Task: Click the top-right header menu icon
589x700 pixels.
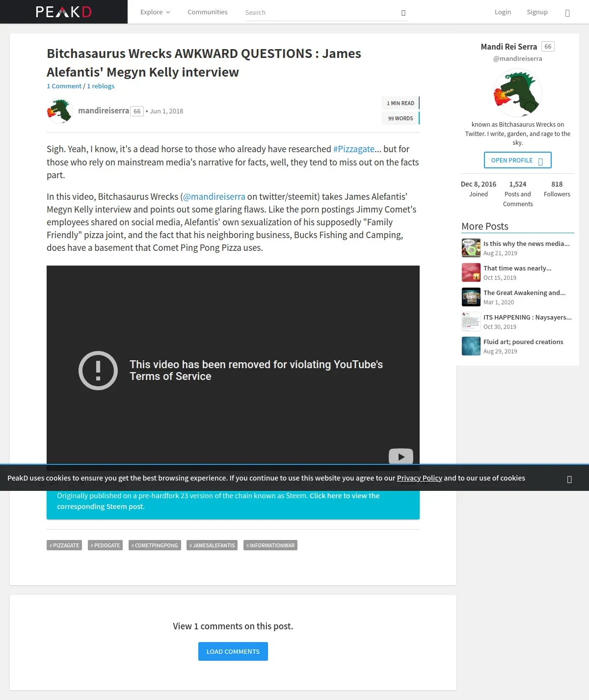Action: [x=567, y=13]
